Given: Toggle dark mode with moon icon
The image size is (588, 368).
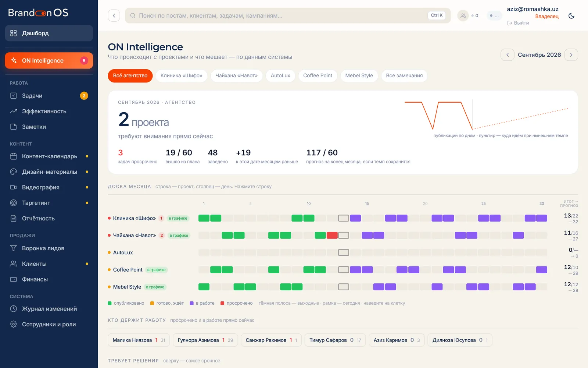Looking at the screenshot, I should (571, 15).
